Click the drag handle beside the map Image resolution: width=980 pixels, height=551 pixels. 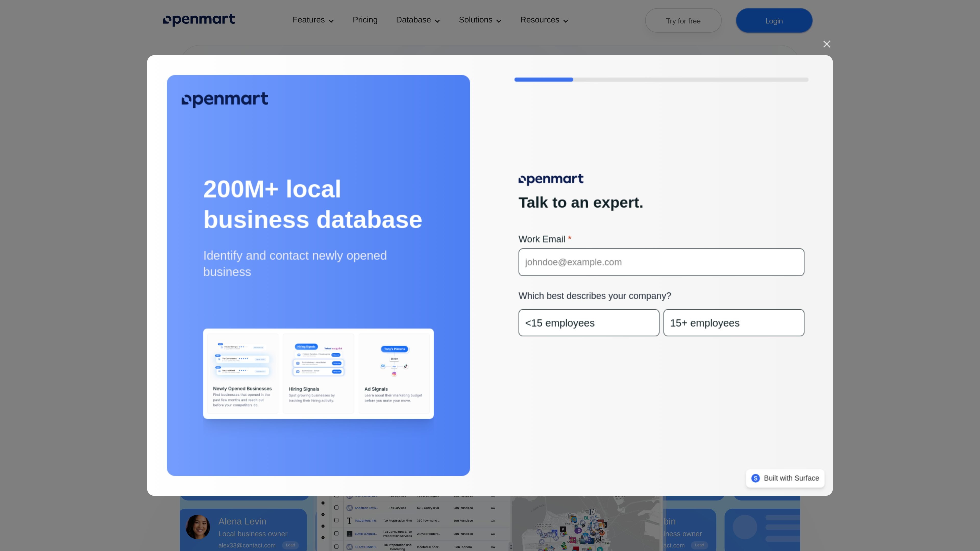click(510, 547)
